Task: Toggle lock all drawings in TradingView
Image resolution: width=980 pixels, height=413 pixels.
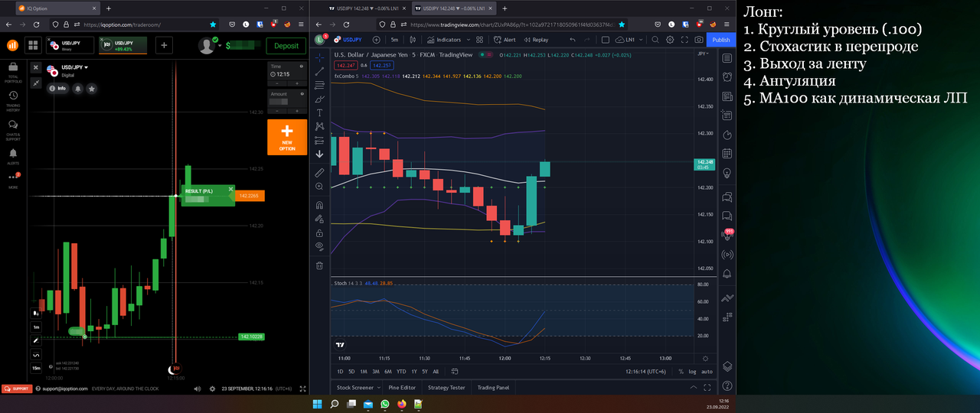Action: [x=319, y=233]
